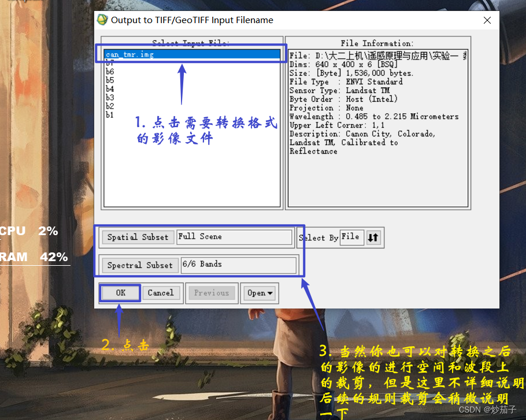Click the 6/6 Bands field
This screenshot has height=420, width=526.
[x=239, y=265]
